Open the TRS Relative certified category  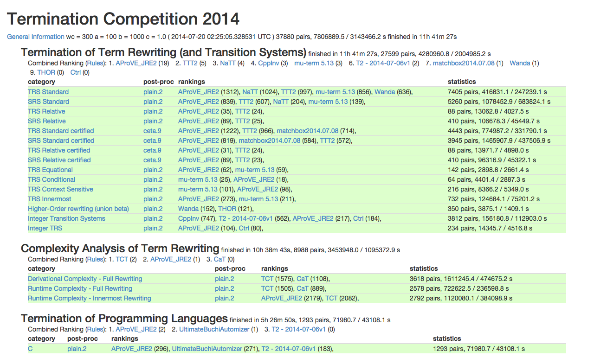pyautogui.click(x=59, y=150)
